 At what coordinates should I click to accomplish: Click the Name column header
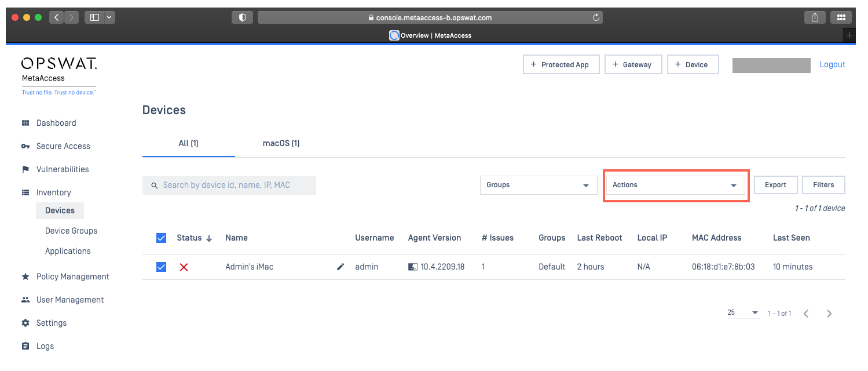237,238
